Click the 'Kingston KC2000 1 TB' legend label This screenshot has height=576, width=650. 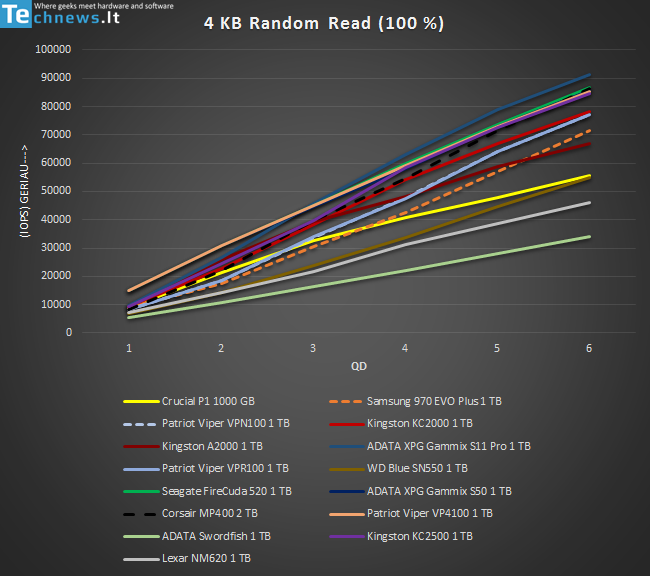pyautogui.click(x=420, y=423)
